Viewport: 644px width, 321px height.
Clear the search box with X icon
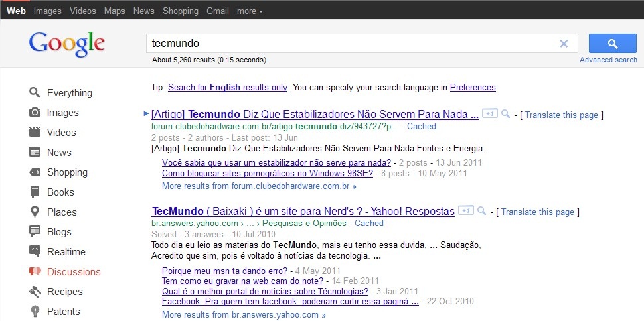(x=564, y=44)
